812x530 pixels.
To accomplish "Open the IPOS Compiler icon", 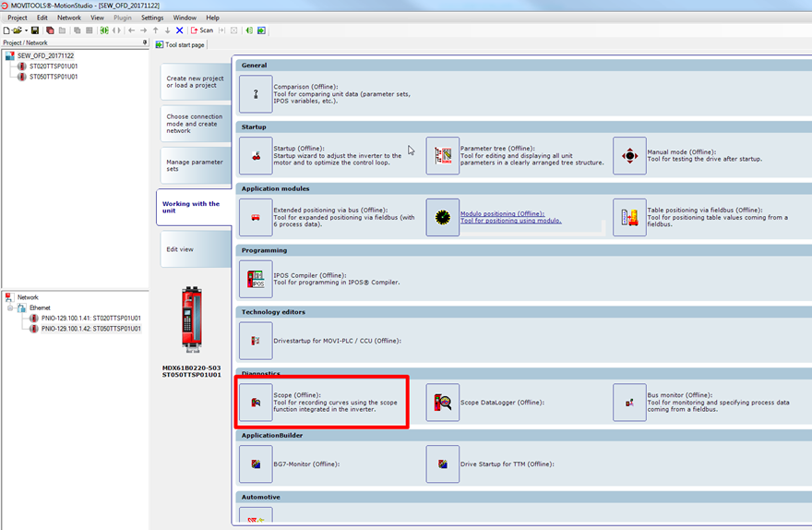I will [256, 279].
